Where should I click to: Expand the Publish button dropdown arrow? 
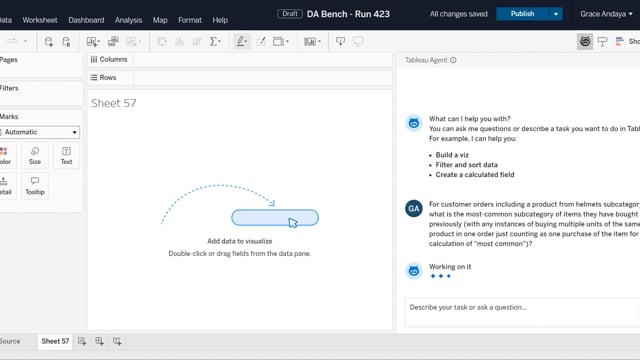pyautogui.click(x=556, y=14)
